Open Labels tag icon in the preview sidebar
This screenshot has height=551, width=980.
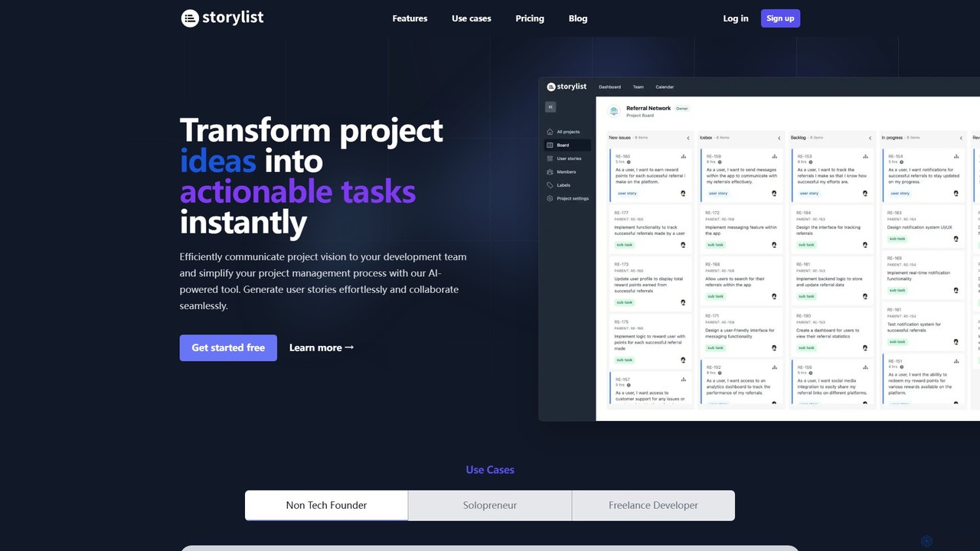tap(550, 185)
